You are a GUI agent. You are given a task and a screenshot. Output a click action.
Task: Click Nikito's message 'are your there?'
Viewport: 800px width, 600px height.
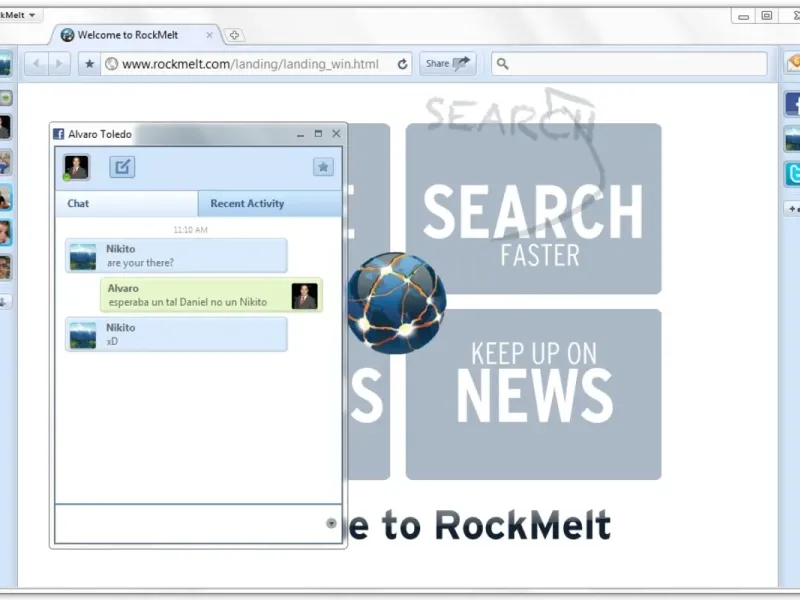pyautogui.click(x=176, y=256)
